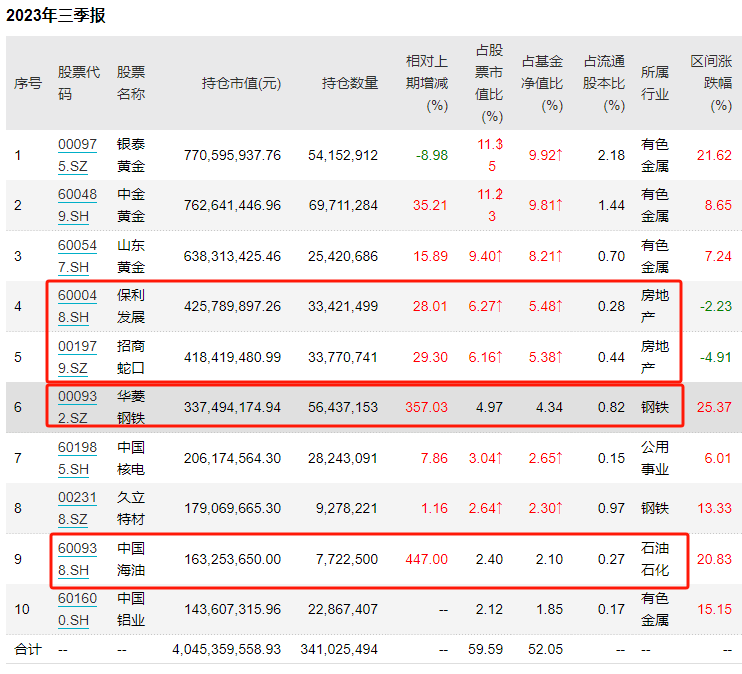Select change value -8.98
The image size is (742, 674).
coord(432,155)
